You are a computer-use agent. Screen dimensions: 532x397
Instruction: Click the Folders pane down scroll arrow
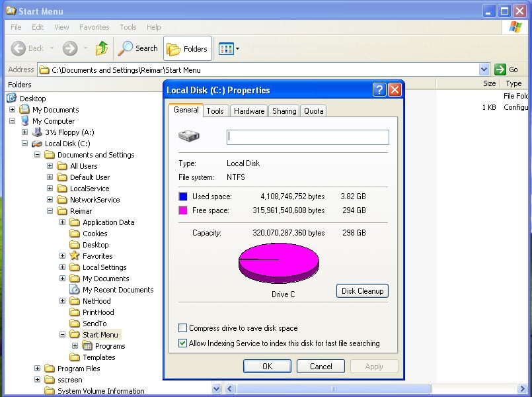click(x=216, y=388)
